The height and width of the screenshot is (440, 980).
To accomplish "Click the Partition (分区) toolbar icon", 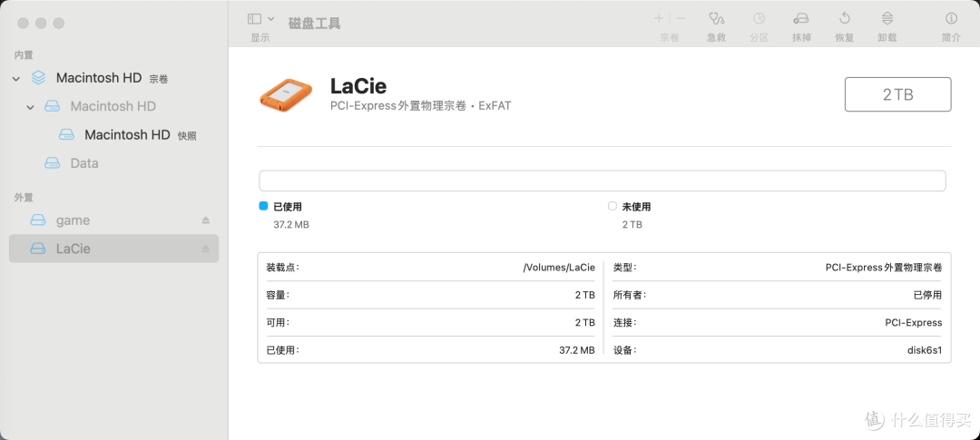I will point(759,18).
